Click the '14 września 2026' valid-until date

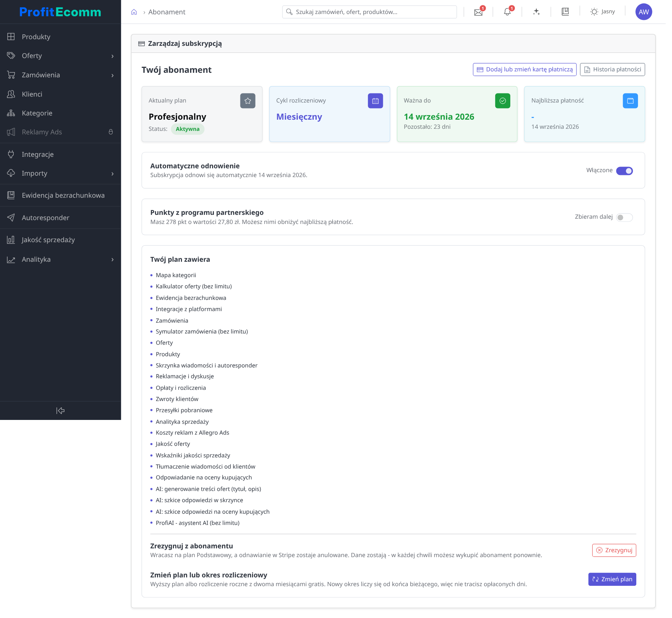[x=439, y=117]
